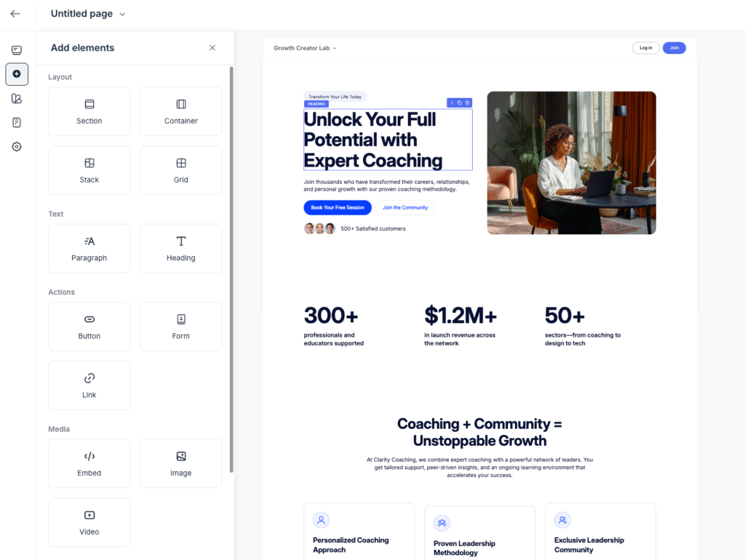Insert a Video media element
This screenshot has height=560, width=745.
click(x=89, y=522)
